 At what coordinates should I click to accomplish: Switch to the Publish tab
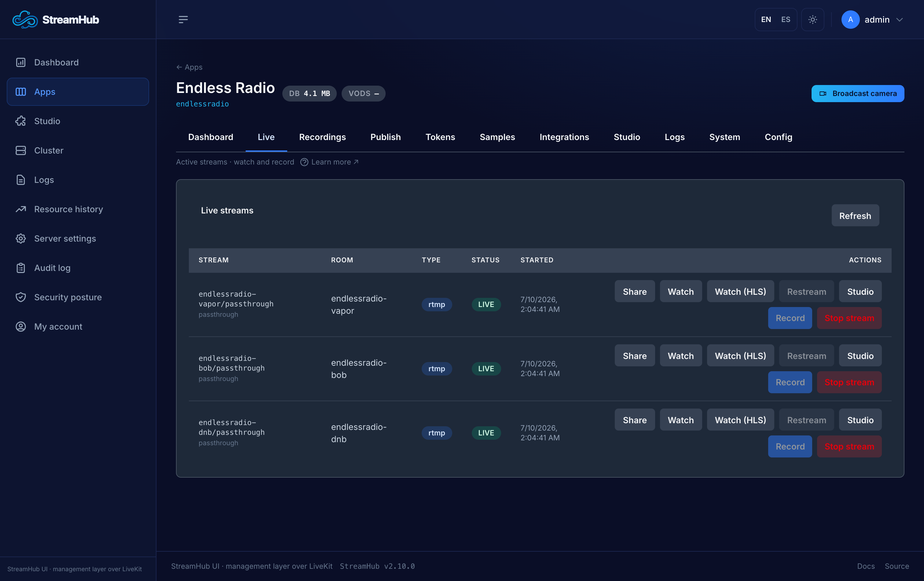click(385, 137)
